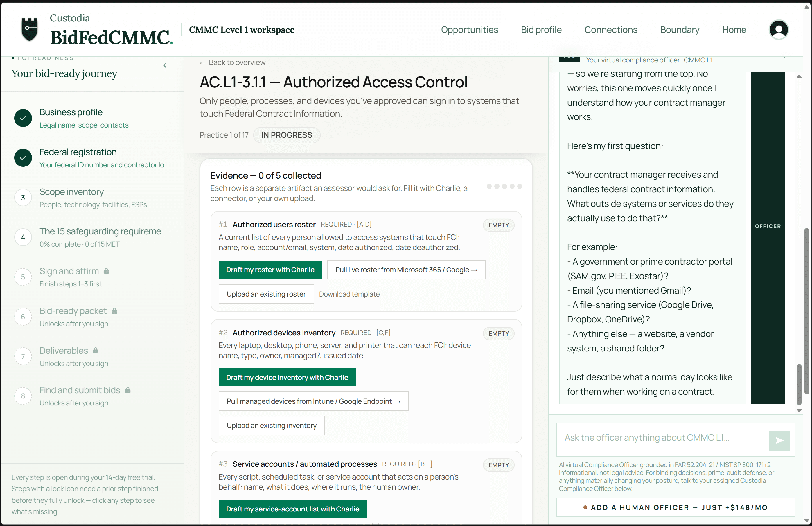
Task: Click 'Authorized users roster' title
Action: click(x=274, y=225)
